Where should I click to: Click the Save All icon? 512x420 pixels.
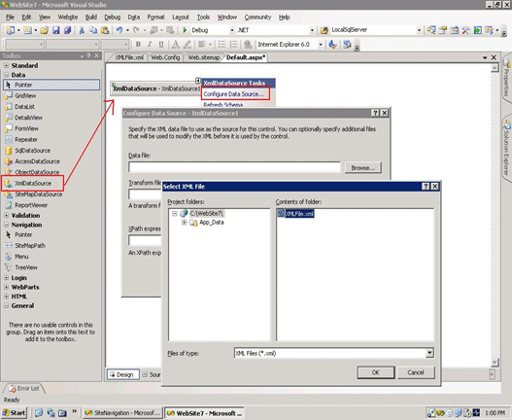(x=68, y=30)
